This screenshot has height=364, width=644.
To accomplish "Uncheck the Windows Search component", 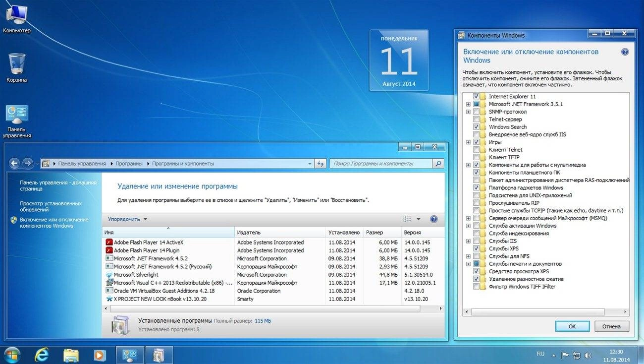I will pyautogui.click(x=477, y=126).
